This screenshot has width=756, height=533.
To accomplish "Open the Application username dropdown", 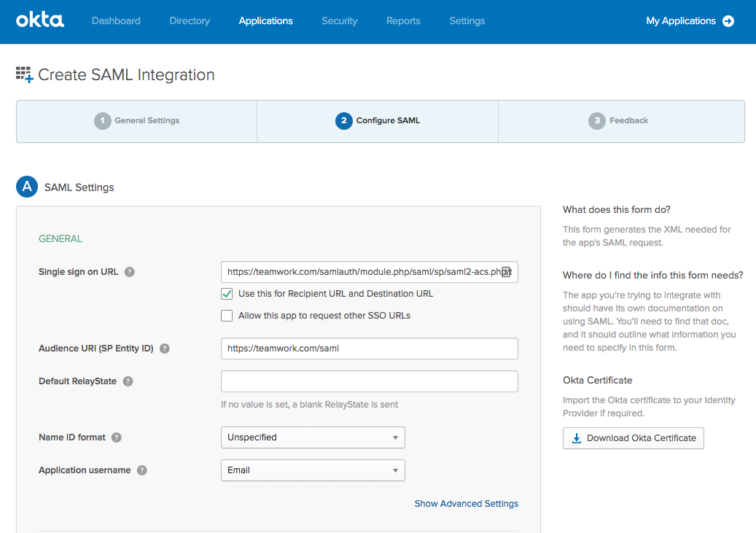I will point(313,470).
